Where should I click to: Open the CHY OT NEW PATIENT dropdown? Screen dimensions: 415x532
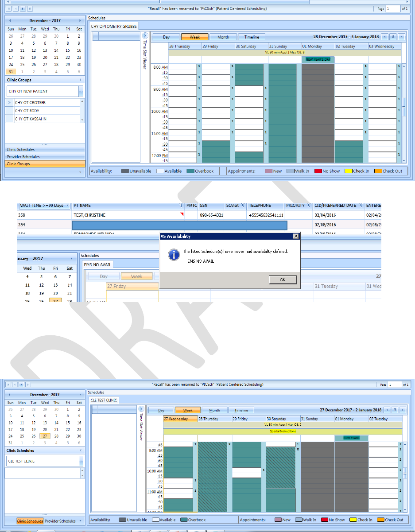point(81,91)
